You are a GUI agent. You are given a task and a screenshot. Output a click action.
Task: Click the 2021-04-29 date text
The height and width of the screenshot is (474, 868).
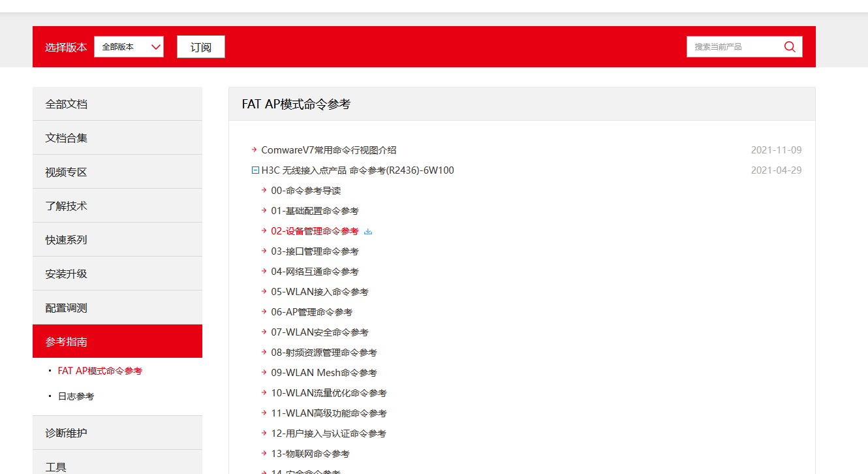(776, 170)
